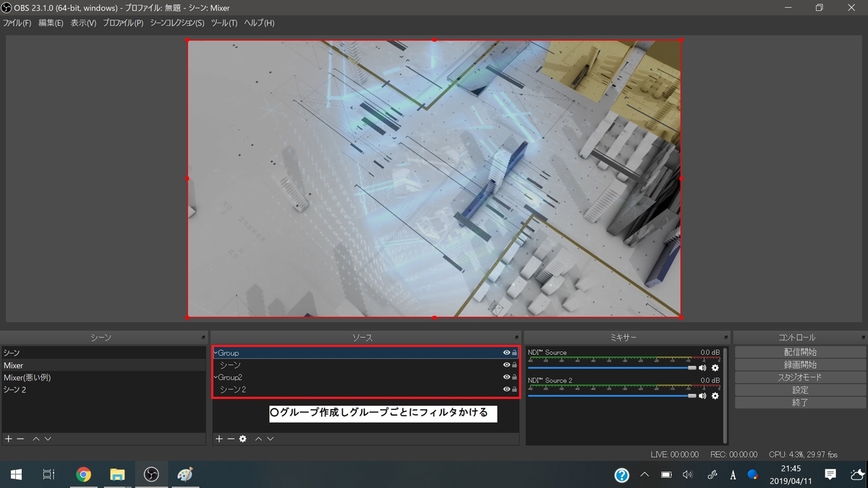Switch to the OBS Studio taskbar icon
This screenshot has height=488, width=868.
pos(151,474)
